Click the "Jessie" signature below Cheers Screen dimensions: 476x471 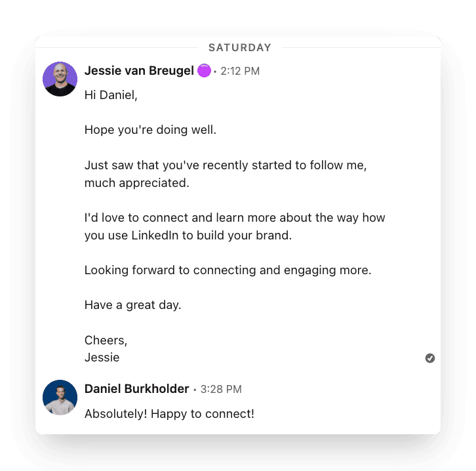(x=102, y=358)
